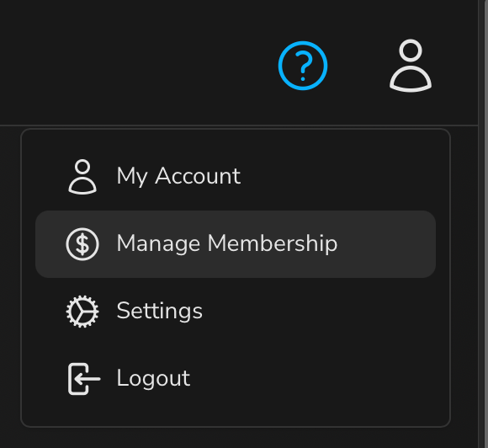
Task: Click the "Logout" text label
Action: click(x=153, y=378)
